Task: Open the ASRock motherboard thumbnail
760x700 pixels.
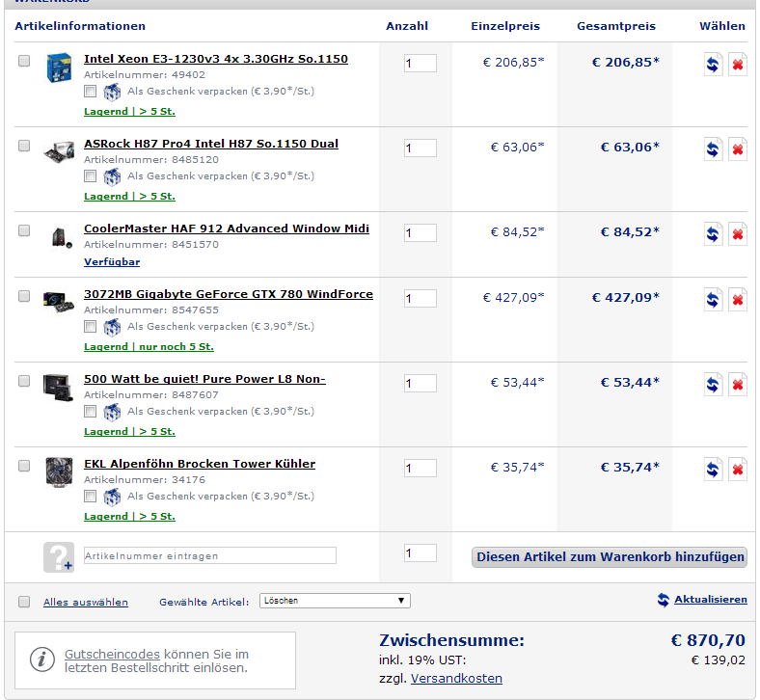Action: [x=59, y=151]
